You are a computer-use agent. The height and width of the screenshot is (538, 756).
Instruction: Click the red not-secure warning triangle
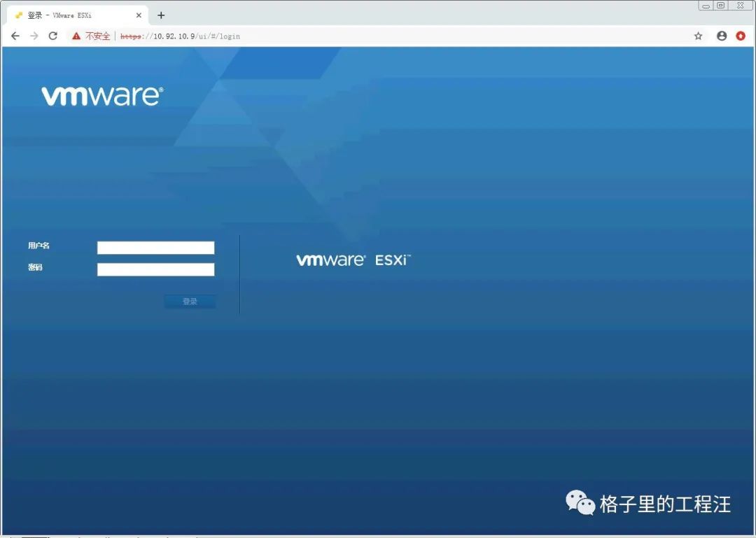point(76,36)
